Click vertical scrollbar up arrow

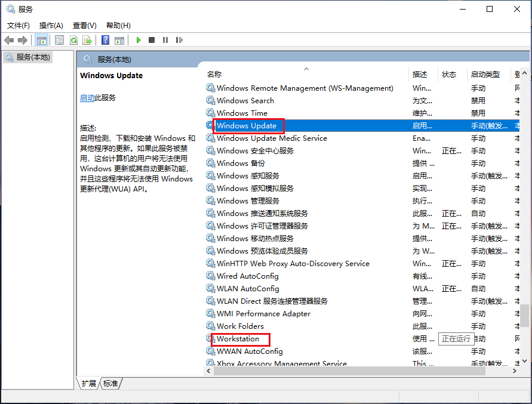click(x=524, y=73)
